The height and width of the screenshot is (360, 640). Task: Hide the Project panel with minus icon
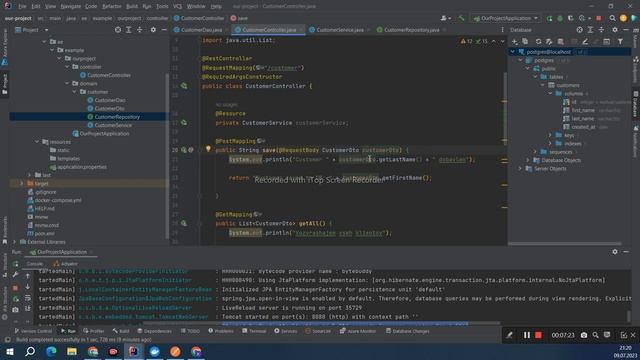click(164, 30)
